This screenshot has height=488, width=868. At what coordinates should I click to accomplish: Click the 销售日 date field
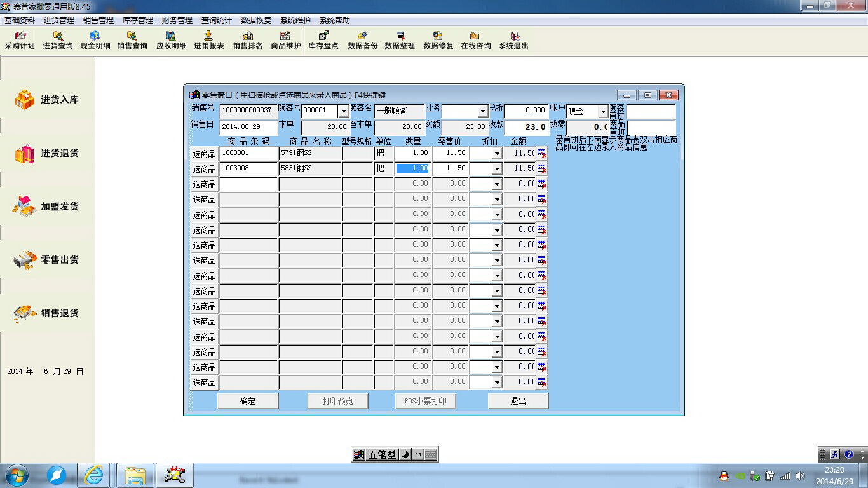[248, 126]
